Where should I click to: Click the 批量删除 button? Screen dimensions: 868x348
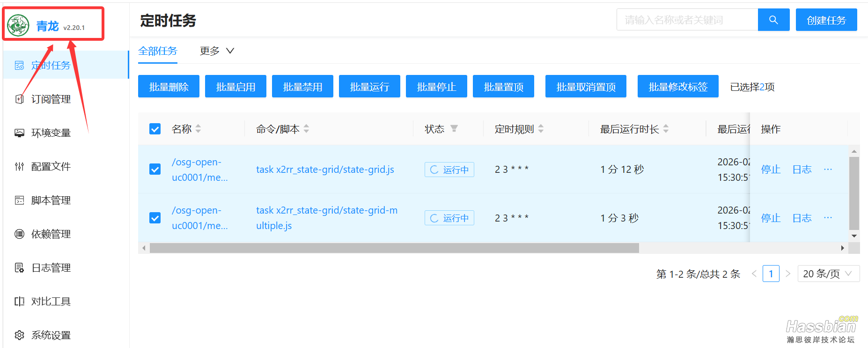pos(169,86)
